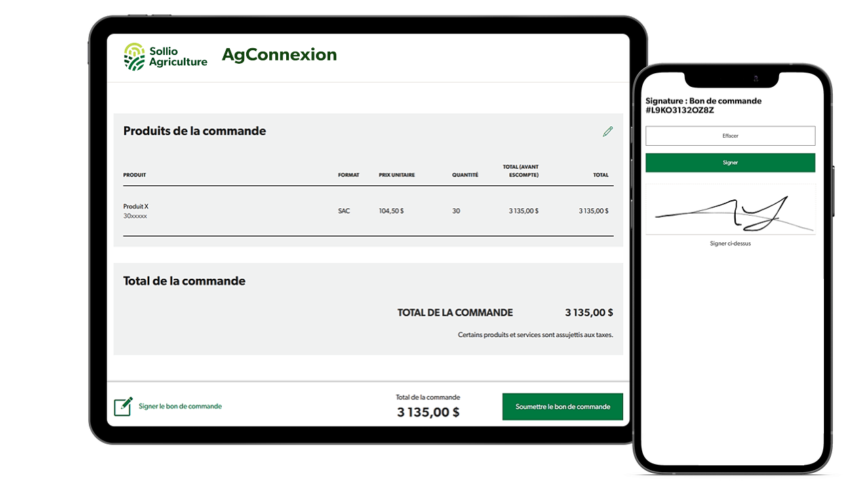This screenshot has width=868, height=502.
Task: Click the 'PRODUIT' column header
Action: click(134, 175)
